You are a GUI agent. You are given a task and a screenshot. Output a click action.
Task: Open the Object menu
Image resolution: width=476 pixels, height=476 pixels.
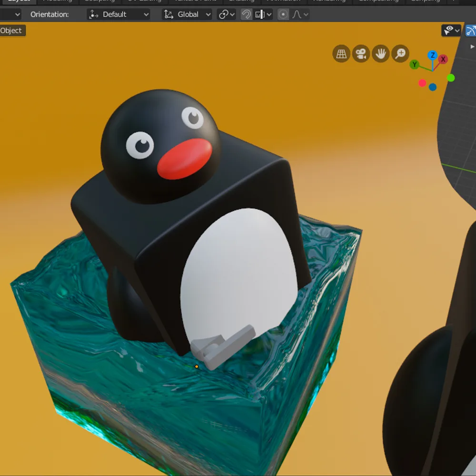point(11,30)
